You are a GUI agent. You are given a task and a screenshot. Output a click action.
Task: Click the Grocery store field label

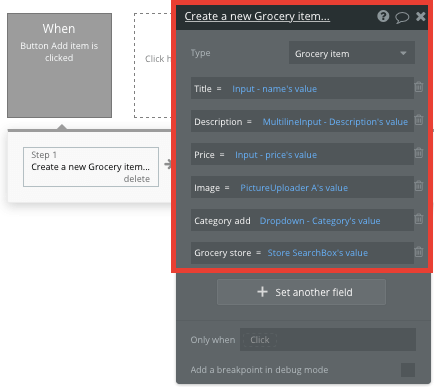coord(223,253)
